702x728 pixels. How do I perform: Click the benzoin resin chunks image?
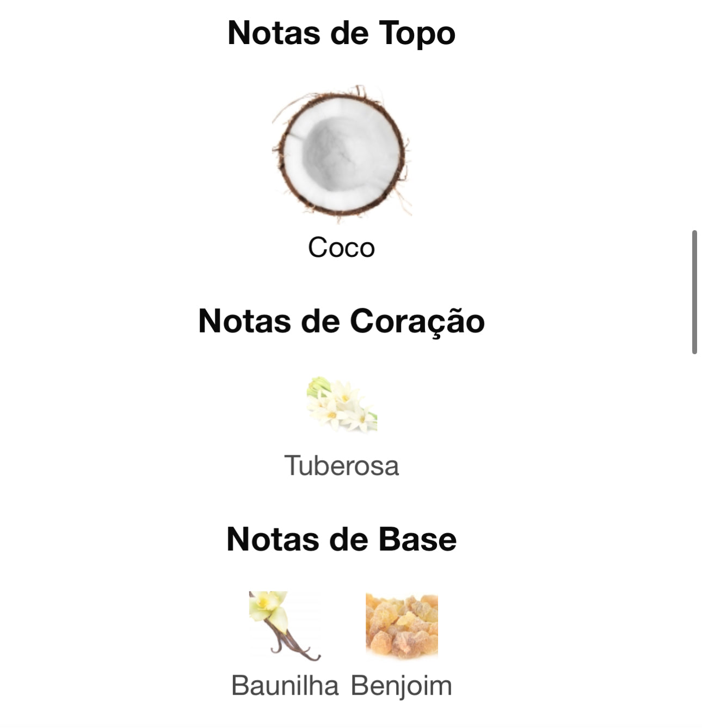click(x=402, y=626)
